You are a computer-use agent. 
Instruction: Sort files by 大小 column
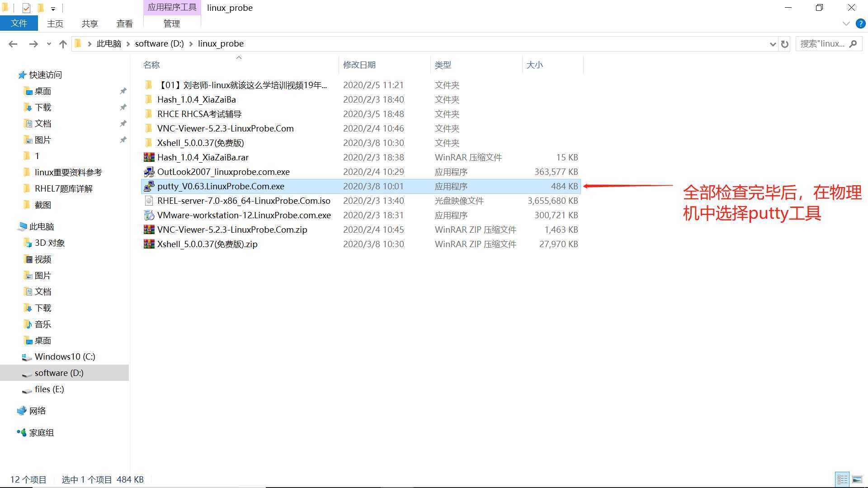[535, 65]
